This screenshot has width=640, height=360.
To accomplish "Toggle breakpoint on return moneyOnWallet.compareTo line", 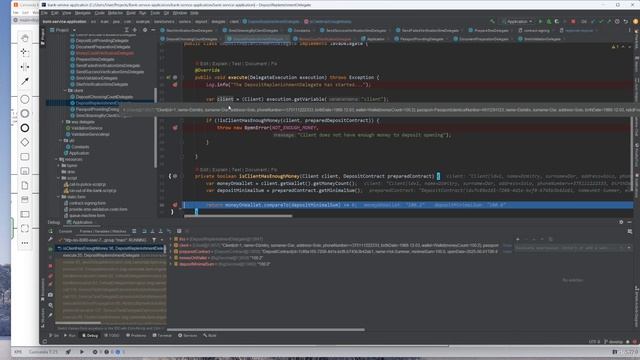I will (175, 205).
